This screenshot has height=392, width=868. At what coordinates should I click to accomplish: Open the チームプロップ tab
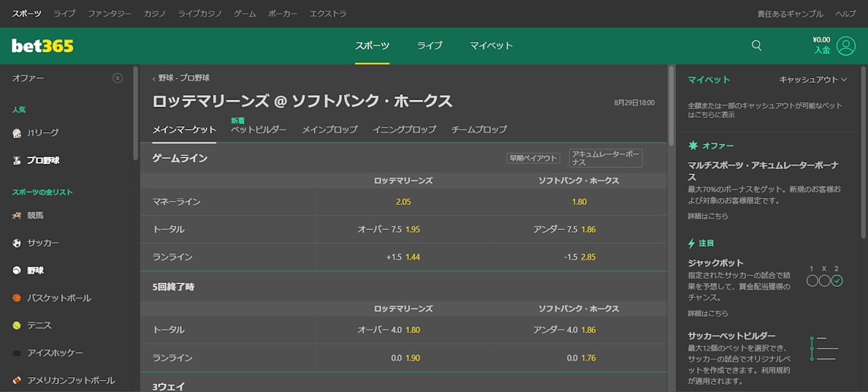click(x=479, y=130)
